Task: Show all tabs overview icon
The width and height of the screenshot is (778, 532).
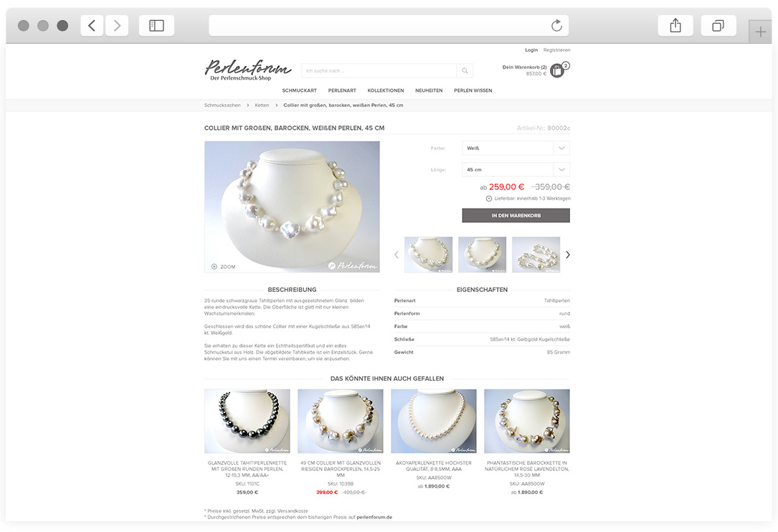Action: tap(718, 25)
